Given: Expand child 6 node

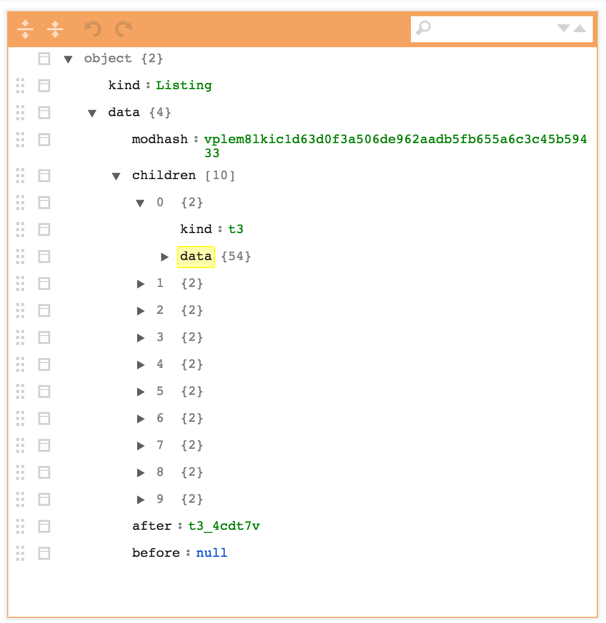Looking at the screenshot, I should (140, 419).
